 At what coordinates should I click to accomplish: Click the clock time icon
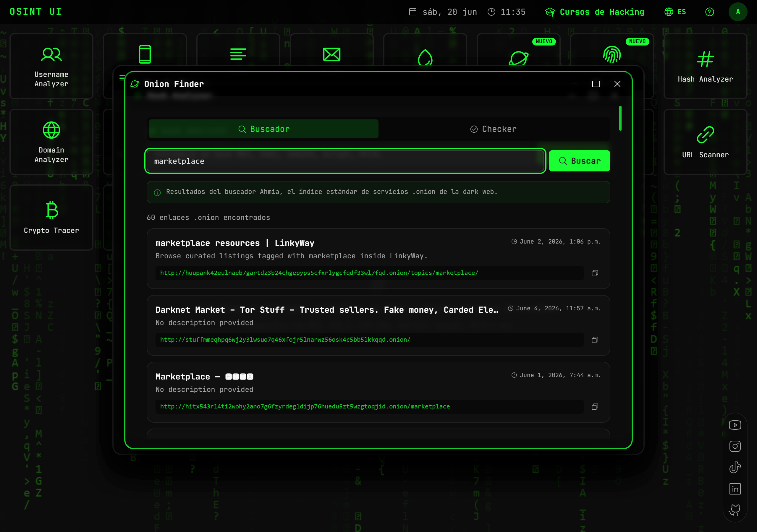pyautogui.click(x=491, y=12)
